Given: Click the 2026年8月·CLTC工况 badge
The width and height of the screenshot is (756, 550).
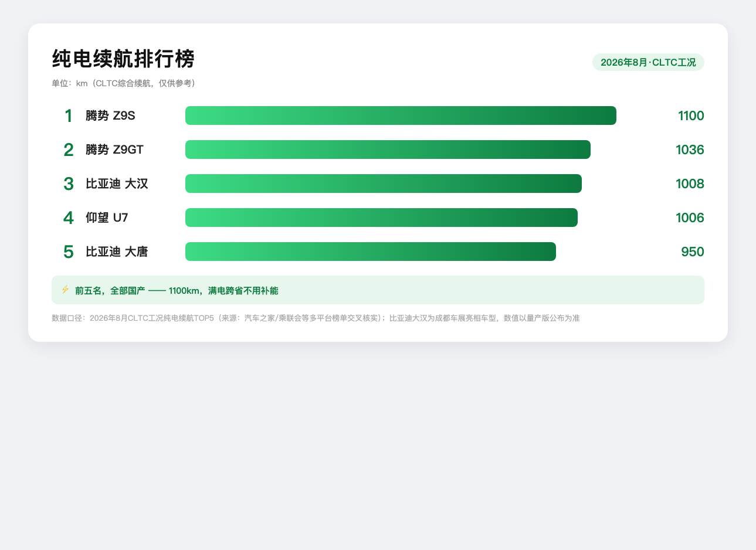Looking at the screenshot, I should coord(648,62).
